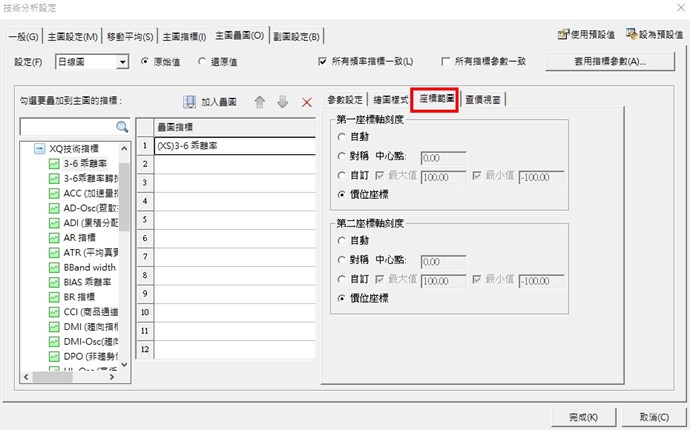Click the 設為預設值 icon

pos(632,34)
